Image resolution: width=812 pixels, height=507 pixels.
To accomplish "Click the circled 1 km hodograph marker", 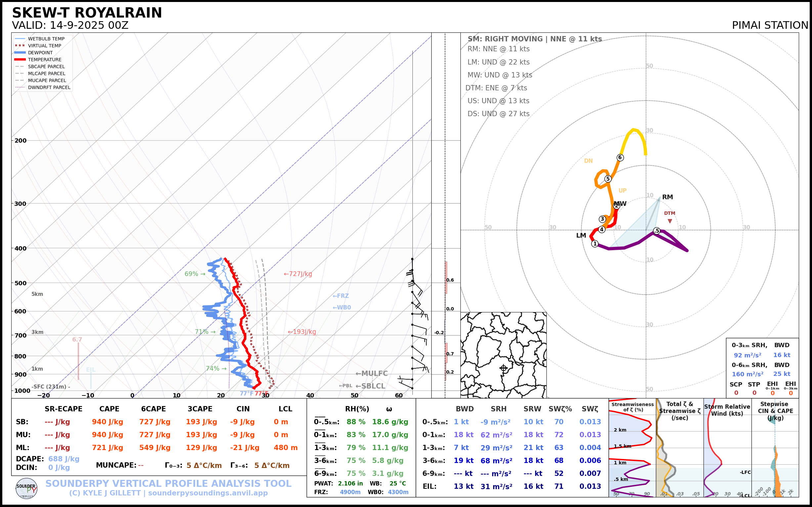I will pyautogui.click(x=595, y=244).
